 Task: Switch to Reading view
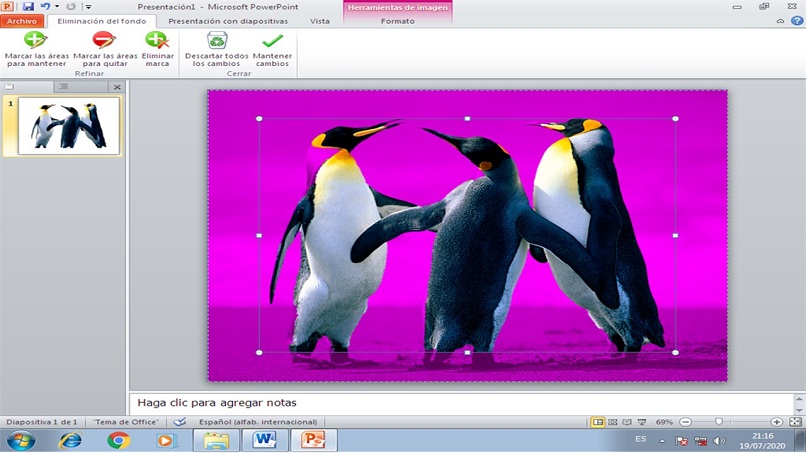(627, 422)
